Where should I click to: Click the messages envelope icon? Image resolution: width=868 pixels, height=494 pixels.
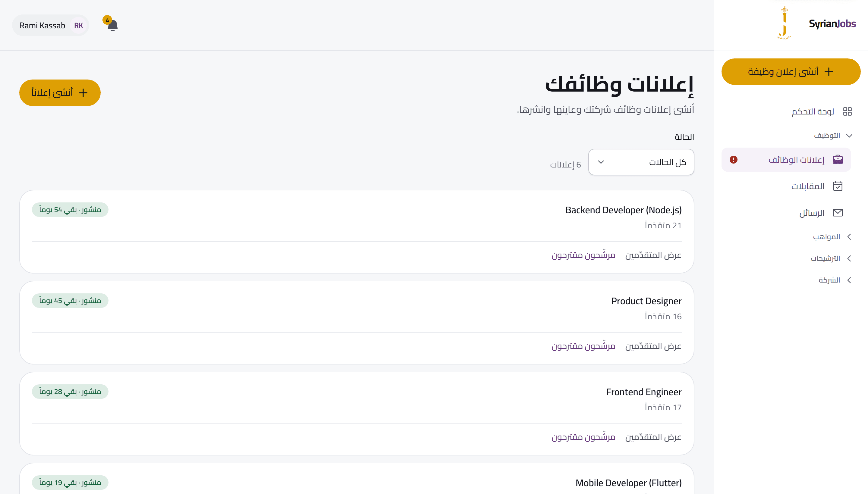(x=838, y=213)
